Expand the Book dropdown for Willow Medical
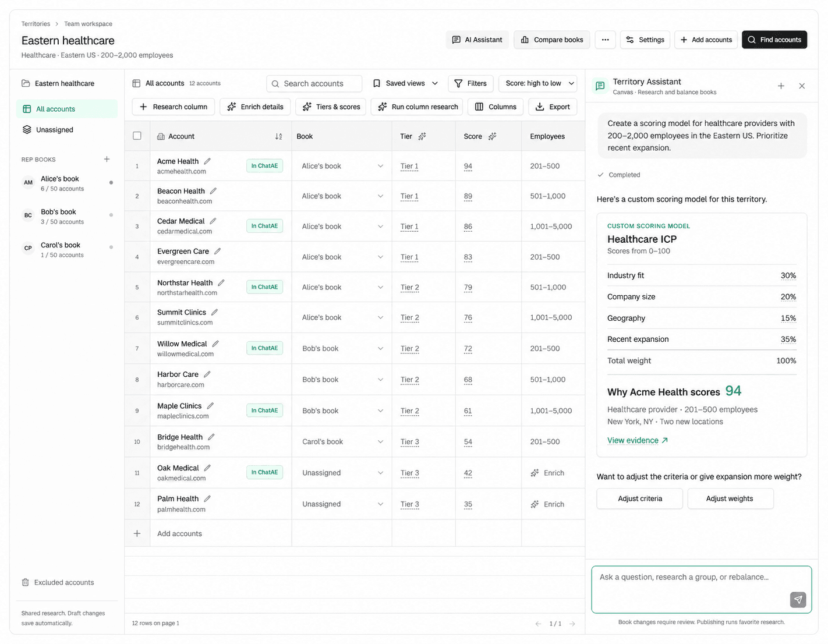828x644 pixels. pyautogui.click(x=380, y=348)
